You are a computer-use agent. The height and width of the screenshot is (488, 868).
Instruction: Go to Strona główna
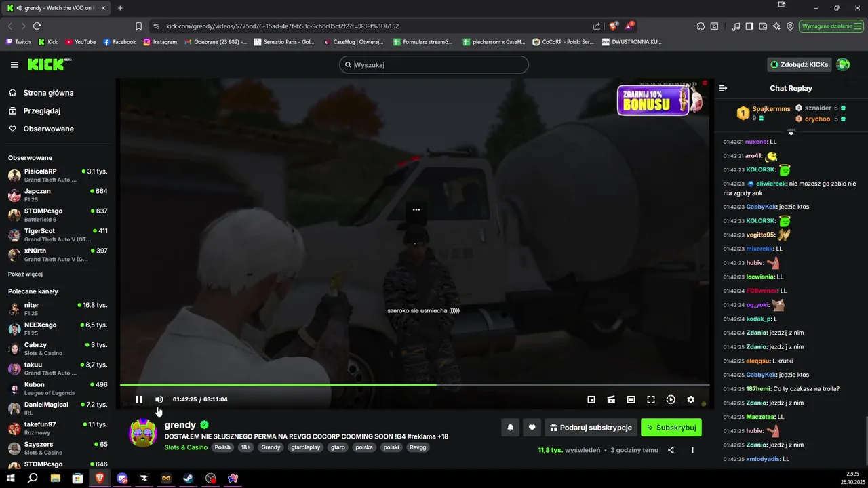(48, 93)
